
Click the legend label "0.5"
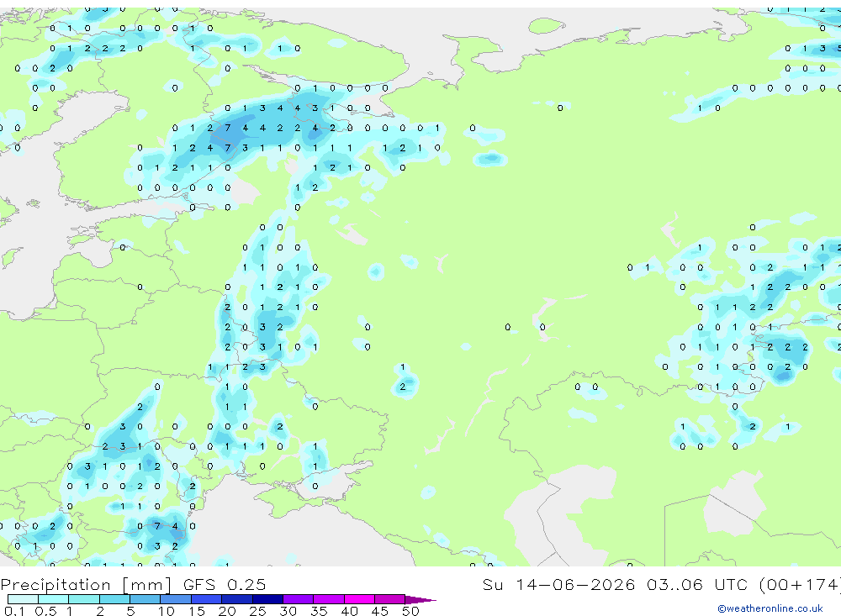coord(45,611)
